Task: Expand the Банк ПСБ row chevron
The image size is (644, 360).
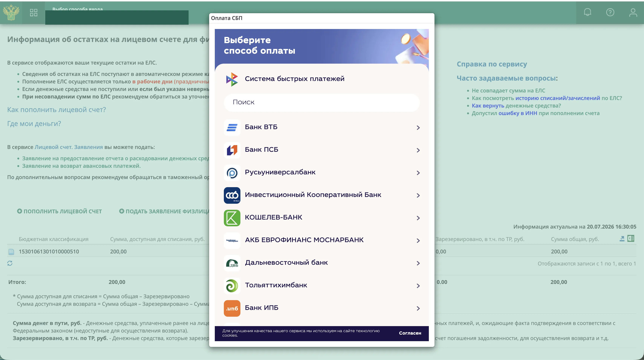Action: 418,150
